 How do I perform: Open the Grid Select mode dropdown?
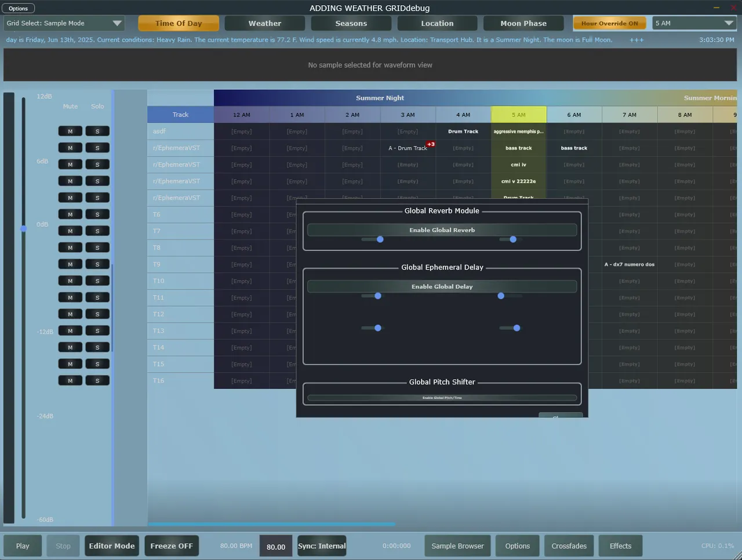tap(64, 23)
